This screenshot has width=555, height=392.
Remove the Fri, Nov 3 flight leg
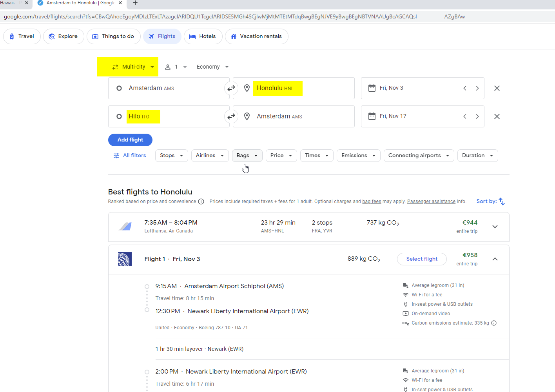point(497,88)
